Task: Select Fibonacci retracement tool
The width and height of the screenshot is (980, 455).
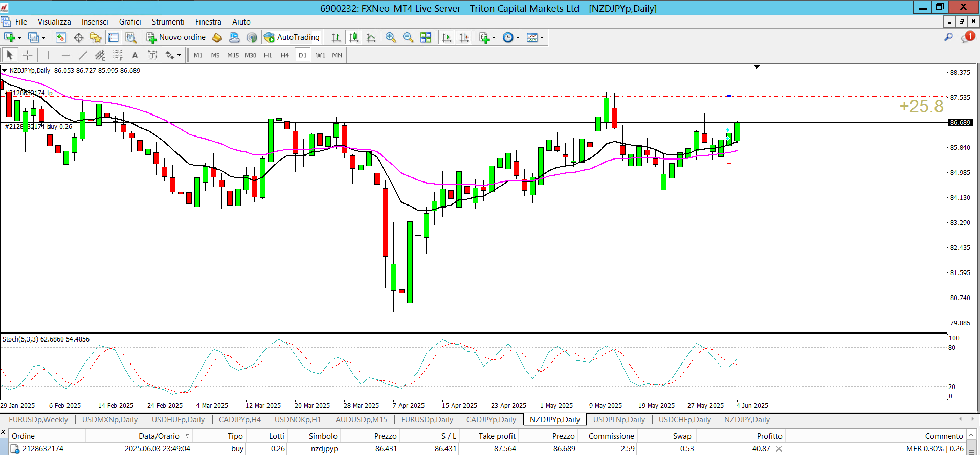Action: tap(118, 55)
